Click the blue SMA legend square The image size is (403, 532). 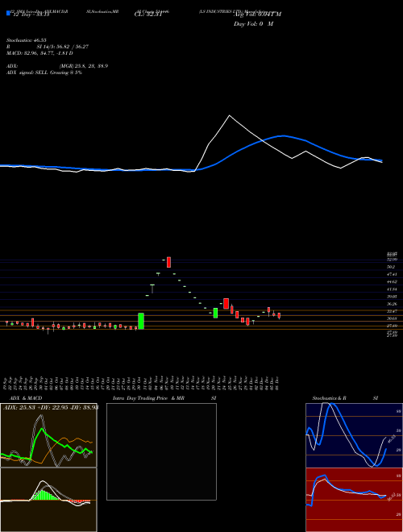[8, 13]
